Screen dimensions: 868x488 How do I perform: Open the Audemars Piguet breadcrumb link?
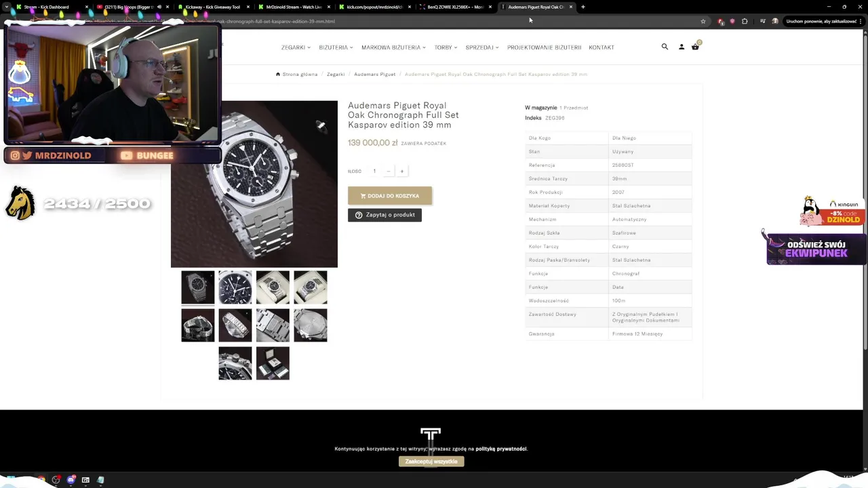tap(374, 74)
